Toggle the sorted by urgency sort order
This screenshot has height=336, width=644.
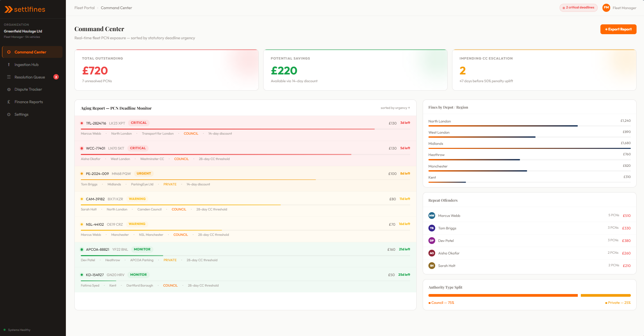pyautogui.click(x=395, y=108)
